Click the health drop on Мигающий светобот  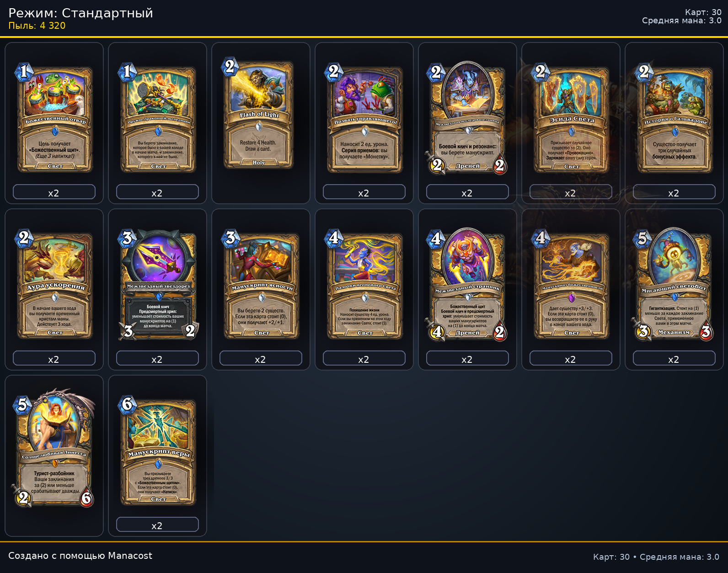click(706, 331)
